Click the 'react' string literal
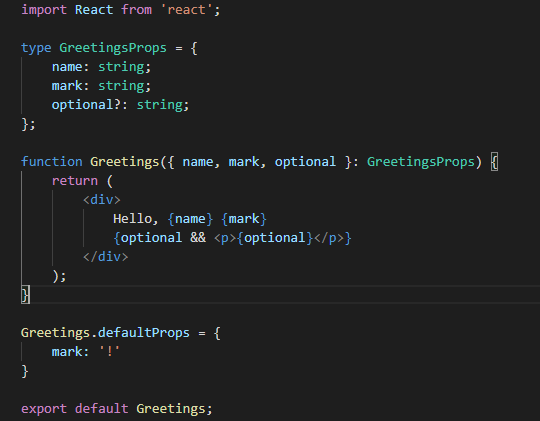 [187, 10]
